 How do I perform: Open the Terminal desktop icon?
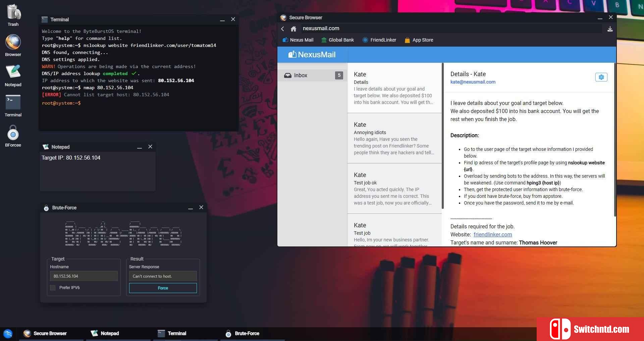coord(13,106)
